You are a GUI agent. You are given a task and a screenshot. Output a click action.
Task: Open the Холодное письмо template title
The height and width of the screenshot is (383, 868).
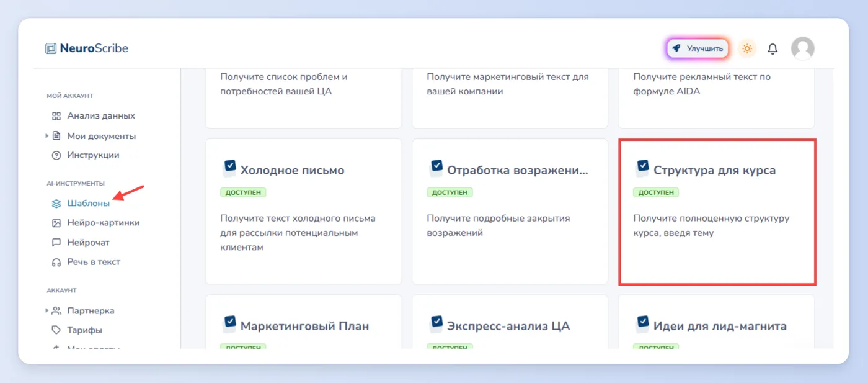[x=292, y=170]
